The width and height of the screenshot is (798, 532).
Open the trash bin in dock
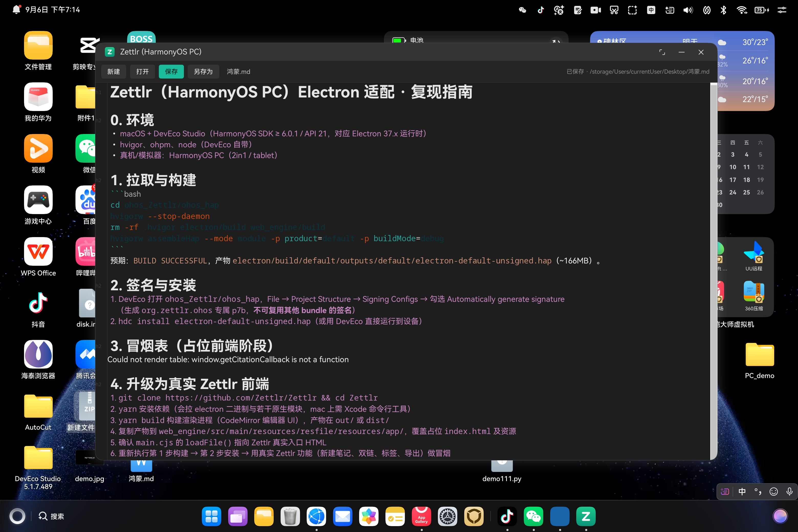point(290,516)
